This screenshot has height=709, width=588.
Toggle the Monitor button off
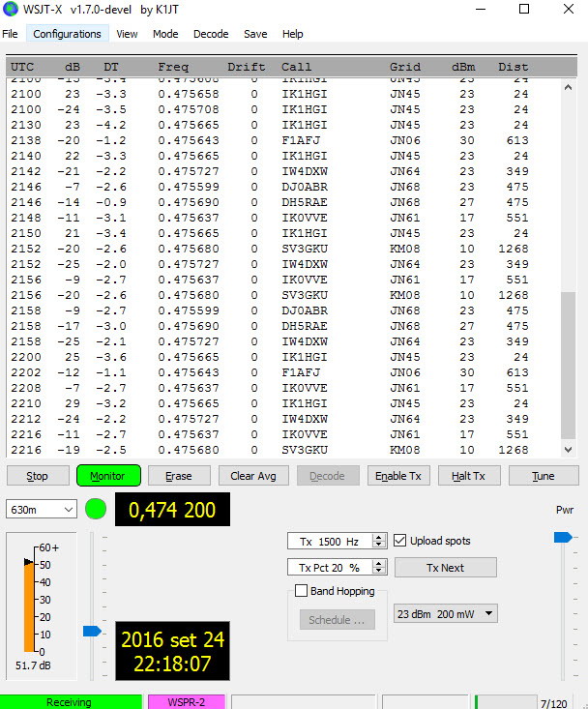click(x=107, y=476)
